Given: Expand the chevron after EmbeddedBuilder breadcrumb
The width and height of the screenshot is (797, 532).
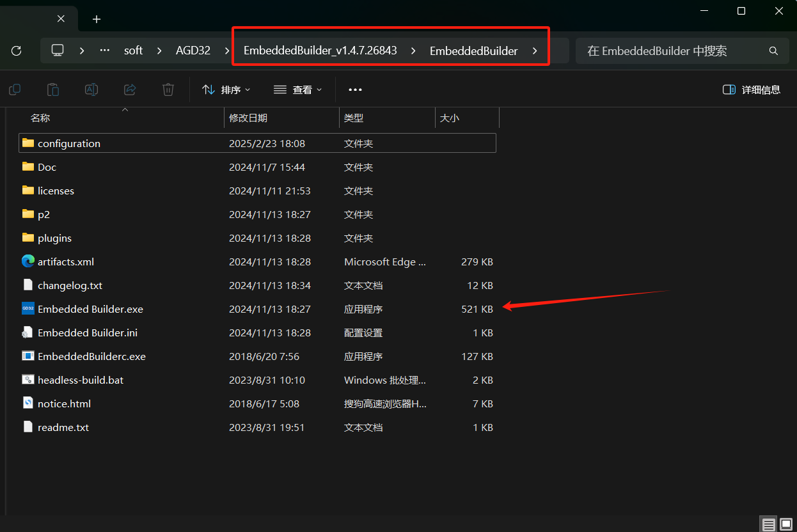Looking at the screenshot, I should point(535,51).
